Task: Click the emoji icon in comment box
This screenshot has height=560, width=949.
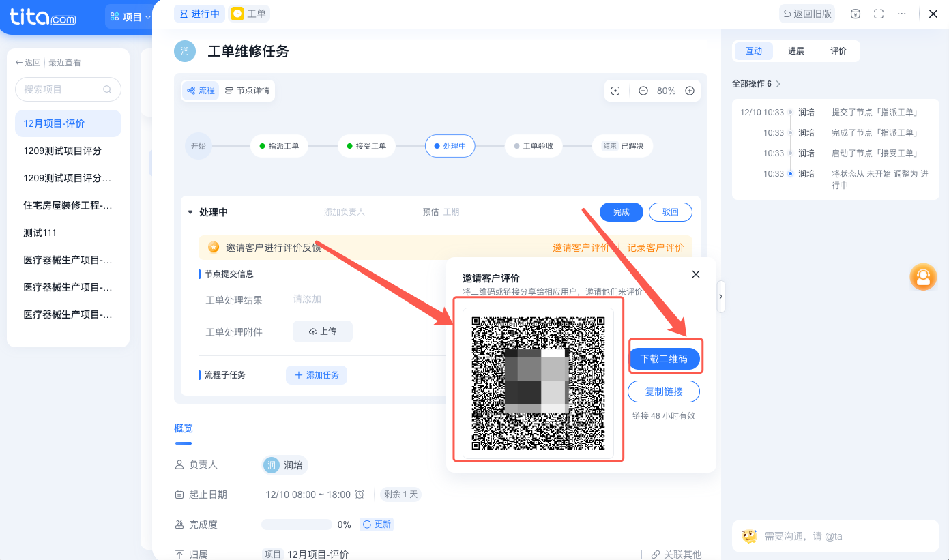Action: click(750, 536)
